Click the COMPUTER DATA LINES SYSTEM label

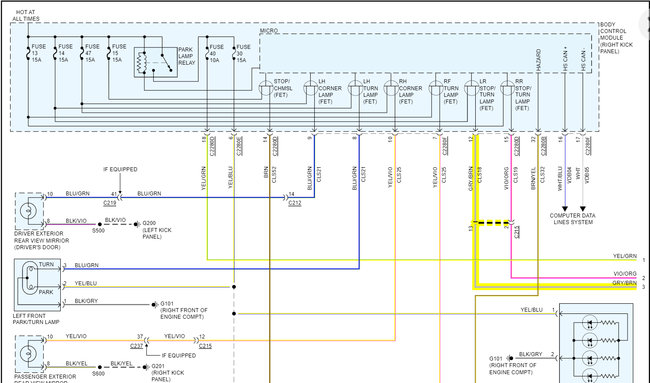[x=572, y=219]
